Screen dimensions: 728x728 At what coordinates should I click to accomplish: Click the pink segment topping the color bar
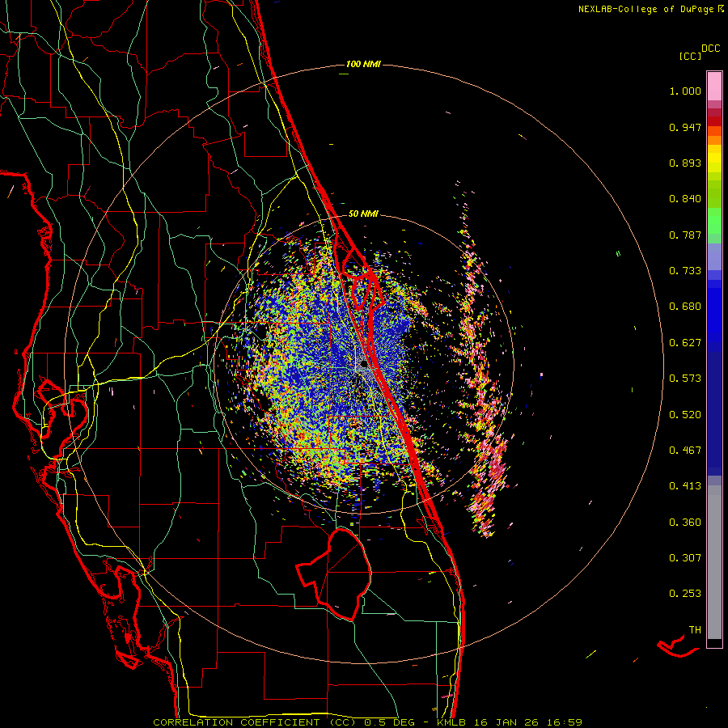714,86
